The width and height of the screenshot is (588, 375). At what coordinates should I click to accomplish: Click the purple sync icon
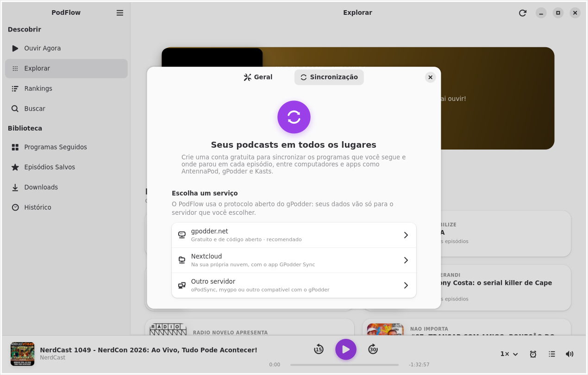(294, 117)
